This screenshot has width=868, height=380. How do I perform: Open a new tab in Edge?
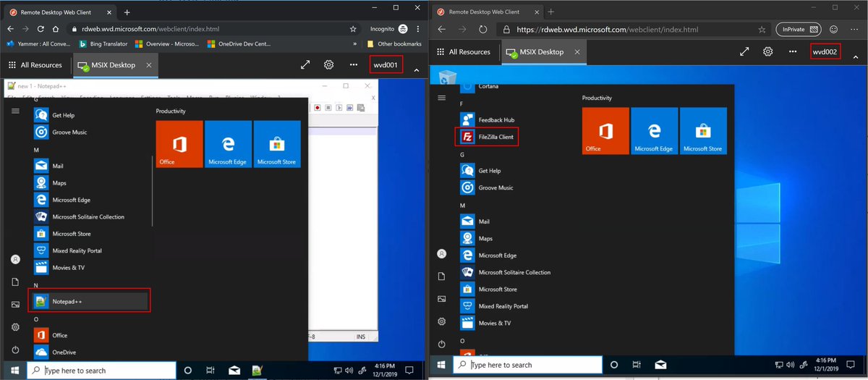(x=550, y=12)
